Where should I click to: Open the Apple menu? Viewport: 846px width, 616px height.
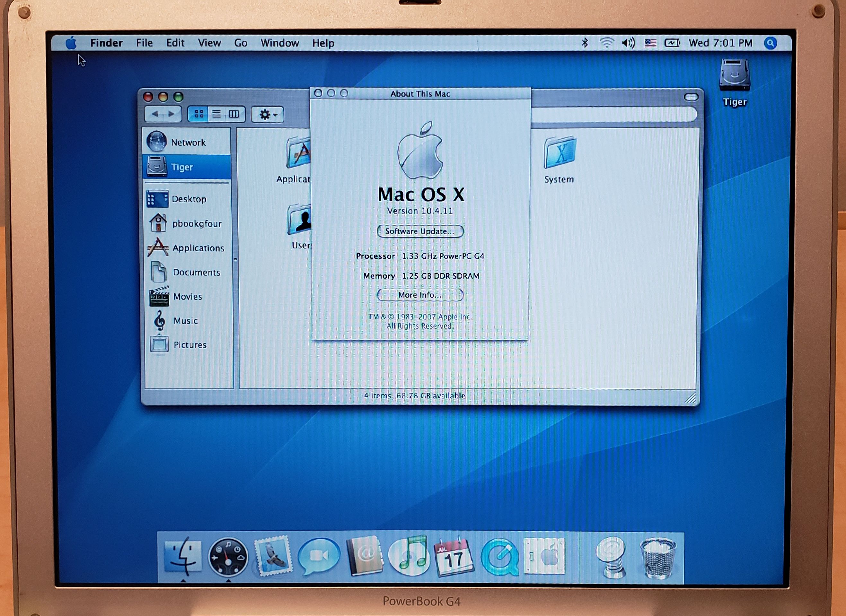[71, 43]
